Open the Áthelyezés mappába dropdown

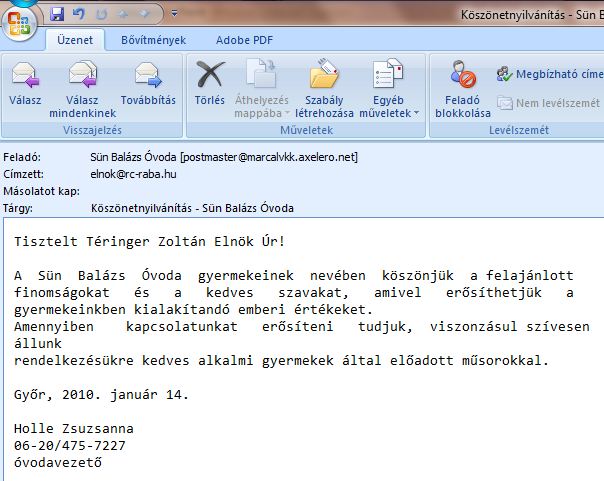262,89
